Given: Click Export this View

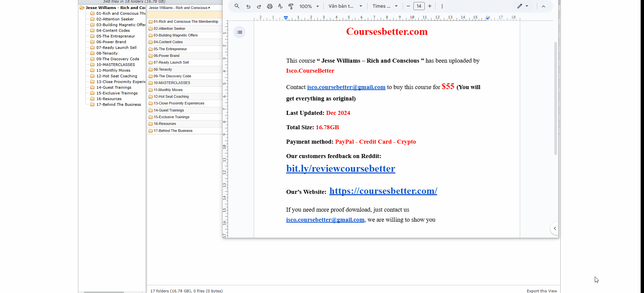Looking at the screenshot, I should (542, 291).
